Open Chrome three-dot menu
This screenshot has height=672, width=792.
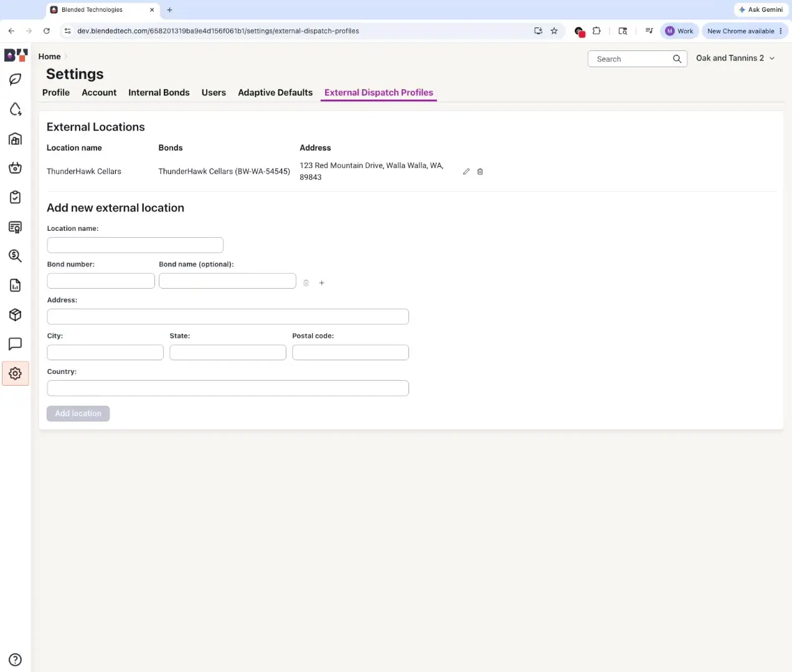(x=781, y=30)
